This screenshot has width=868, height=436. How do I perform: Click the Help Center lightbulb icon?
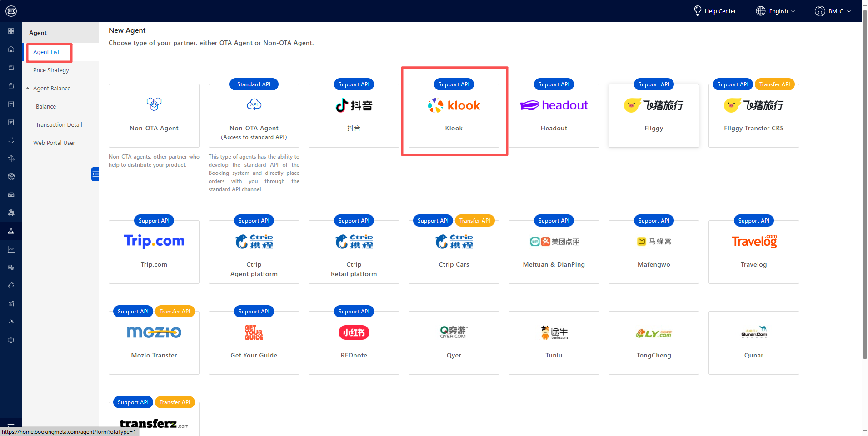[x=698, y=11]
